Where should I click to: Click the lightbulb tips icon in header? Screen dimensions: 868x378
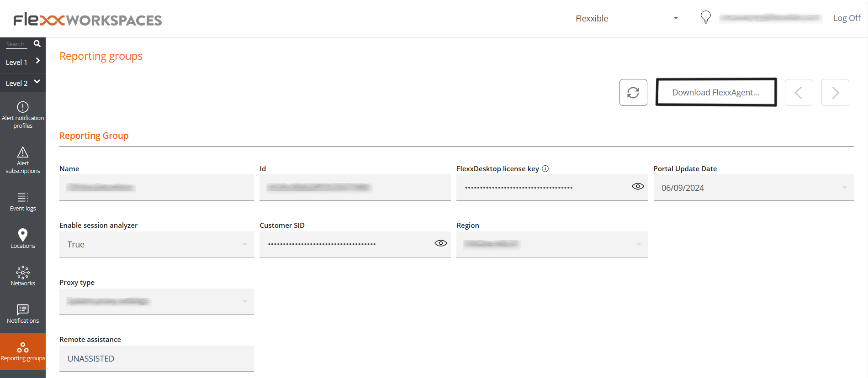(706, 17)
